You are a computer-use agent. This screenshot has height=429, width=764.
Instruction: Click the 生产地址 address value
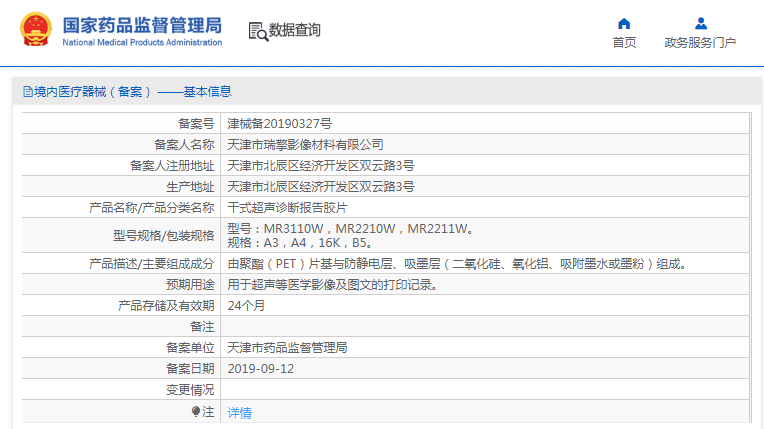point(321,187)
